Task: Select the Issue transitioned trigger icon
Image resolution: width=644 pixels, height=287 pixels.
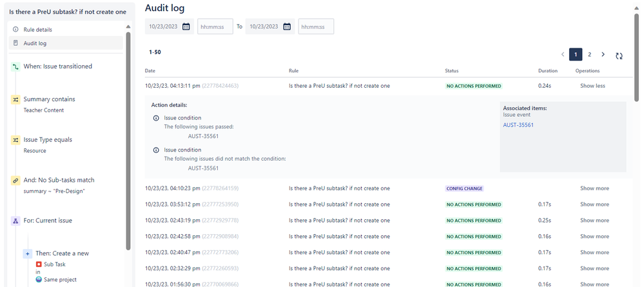Action: click(15, 66)
